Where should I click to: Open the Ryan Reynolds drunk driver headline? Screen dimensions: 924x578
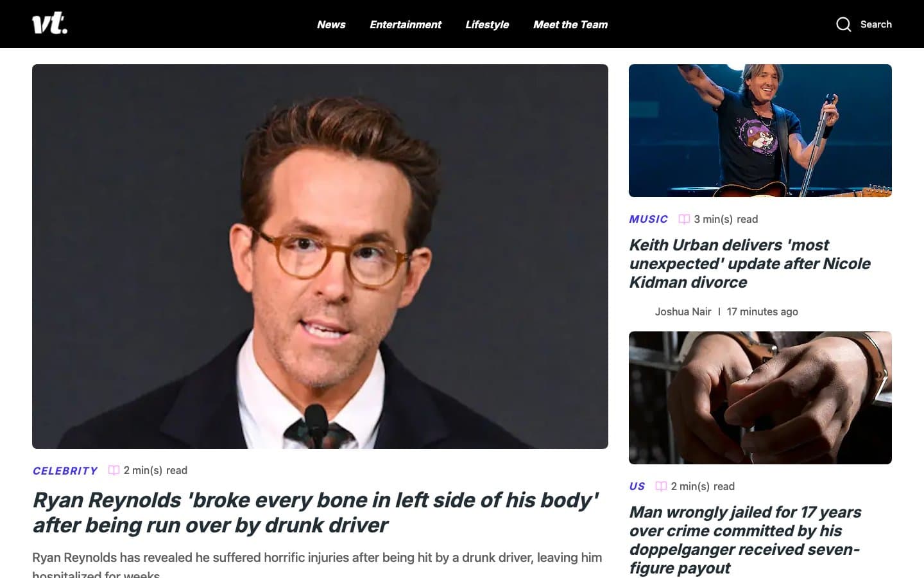coord(316,512)
